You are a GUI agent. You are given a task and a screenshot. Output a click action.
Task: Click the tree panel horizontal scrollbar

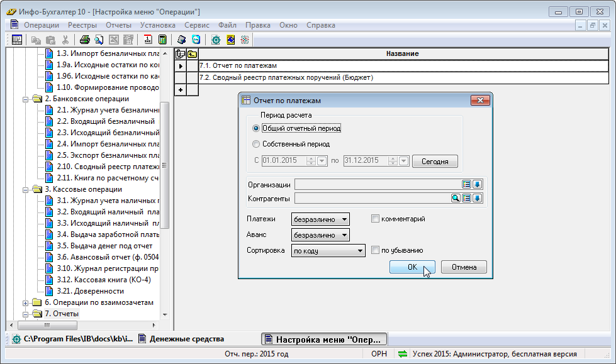pos(82,326)
